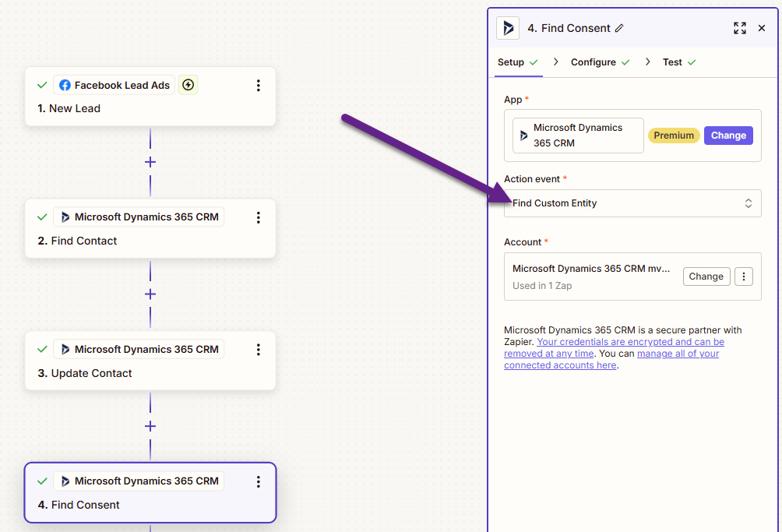Click the pencil icon to rename Find Consent
The width and height of the screenshot is (782, 532).
pos(619,28)
